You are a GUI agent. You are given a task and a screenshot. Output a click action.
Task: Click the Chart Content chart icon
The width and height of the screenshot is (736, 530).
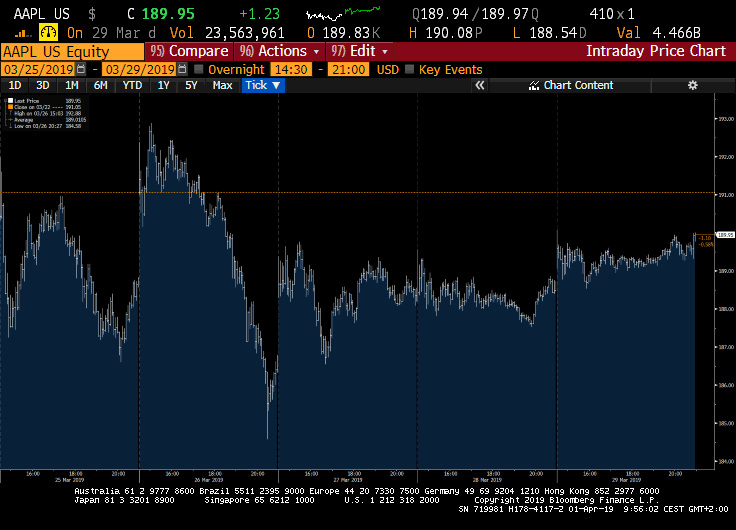pyautogui.click(x=534, y=85)
